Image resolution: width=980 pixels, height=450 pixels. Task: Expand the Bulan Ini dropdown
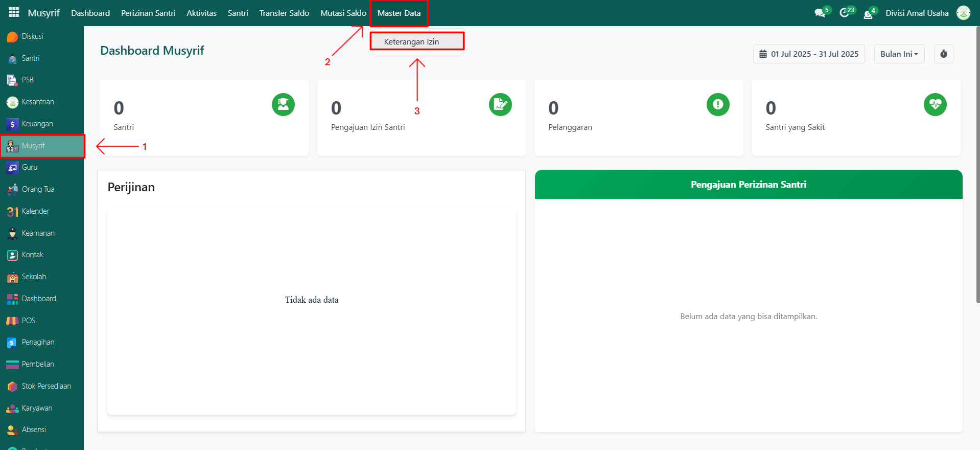[899, 54]
